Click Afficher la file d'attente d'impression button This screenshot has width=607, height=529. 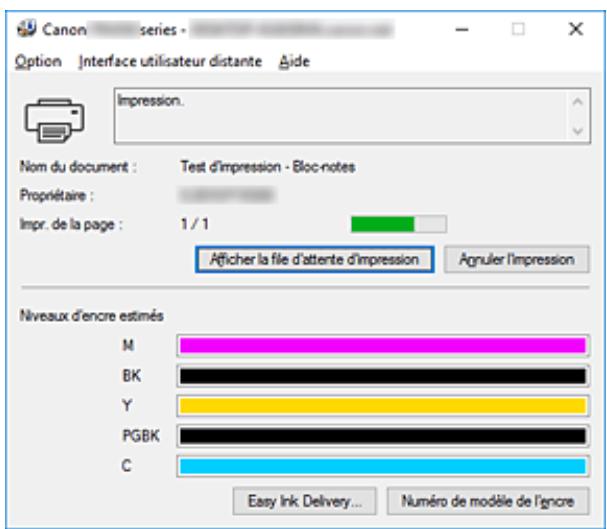(x=314, y=259)
